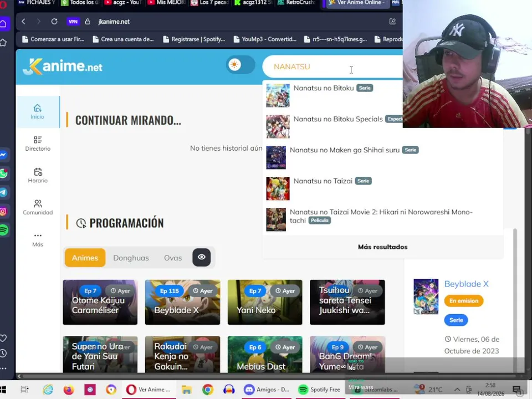The image size is (532, 399).
Task: Open the Crea una cuenta de... bookmark
Action: [x=124, y=39]
